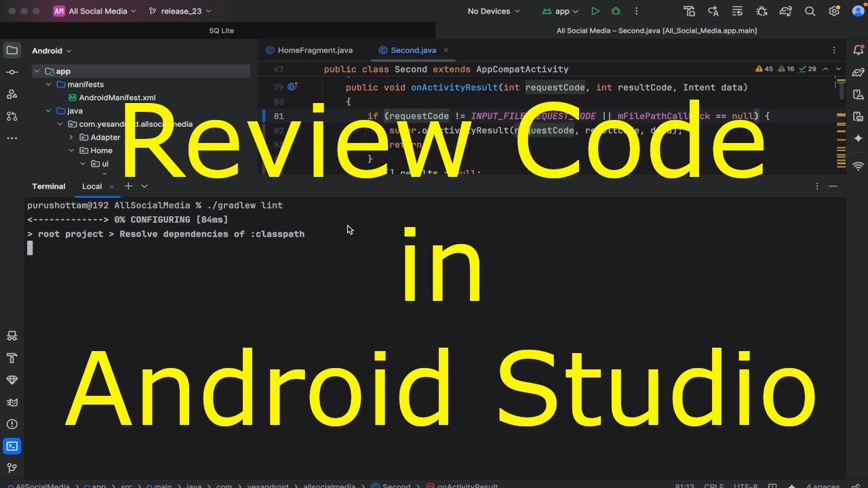Show more tool windows in left sidebar
Screen dimensions: 868x488
pyautogui.click(x=12, y=138)
